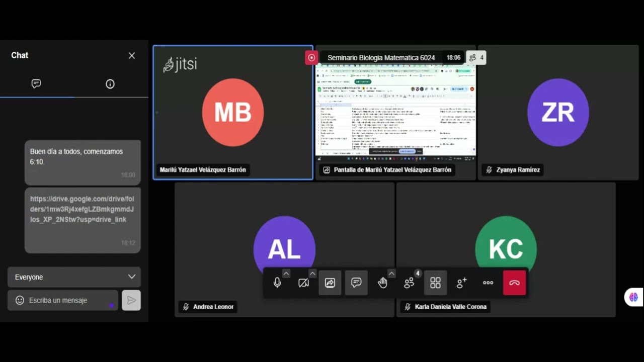Toggle the camera on or off
The width and height of the screenshot is (644, 362).
click(x=303, y=283)
